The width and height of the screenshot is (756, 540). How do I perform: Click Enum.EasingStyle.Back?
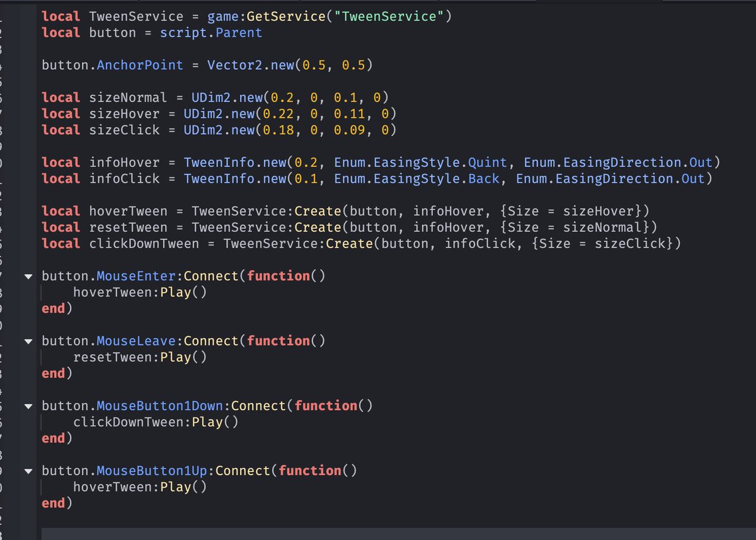coord(416,178)
